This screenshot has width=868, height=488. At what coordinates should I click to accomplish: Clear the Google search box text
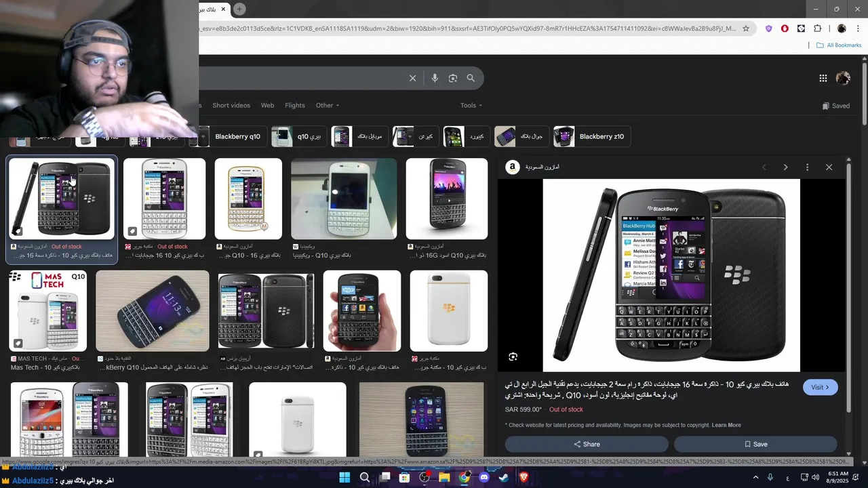[x=412, y=78]
